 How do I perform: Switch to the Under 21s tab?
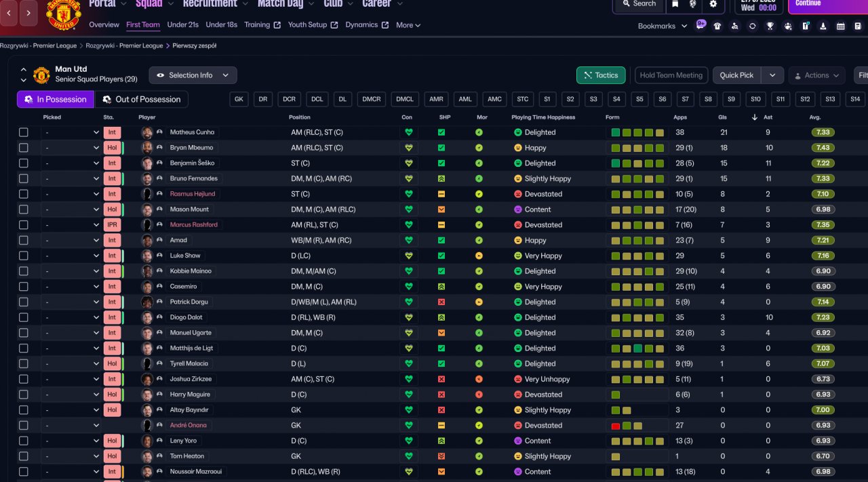(182, 25)
